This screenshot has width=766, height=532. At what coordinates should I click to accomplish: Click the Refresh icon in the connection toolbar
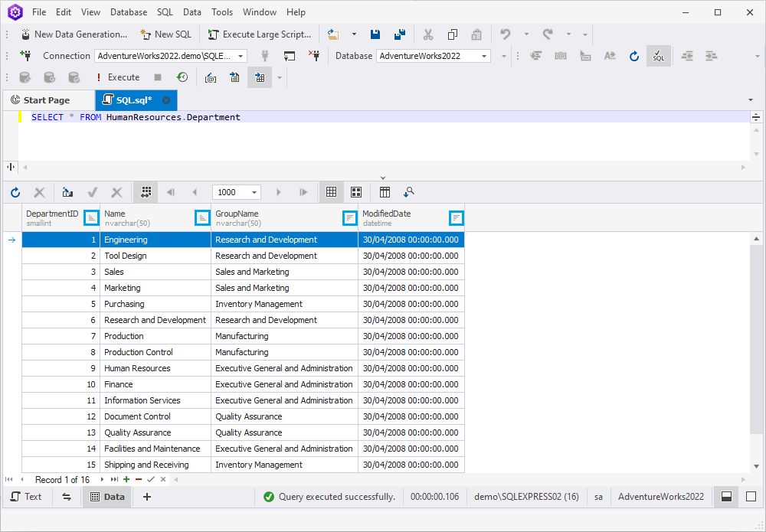coord(634,56)
